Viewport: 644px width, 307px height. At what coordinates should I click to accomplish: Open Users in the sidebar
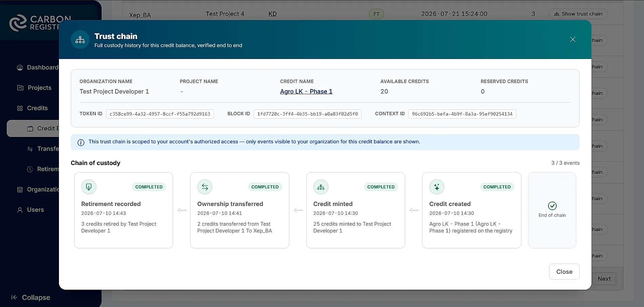point(30,210)
